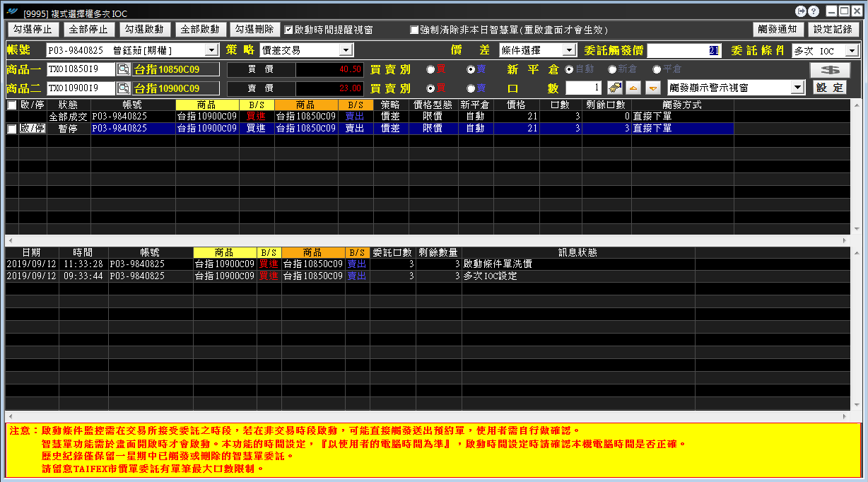Click 訊息狀態 column header in log table
Image resolution: width=868 pixels, height=482 pixels.
(577, 252)
